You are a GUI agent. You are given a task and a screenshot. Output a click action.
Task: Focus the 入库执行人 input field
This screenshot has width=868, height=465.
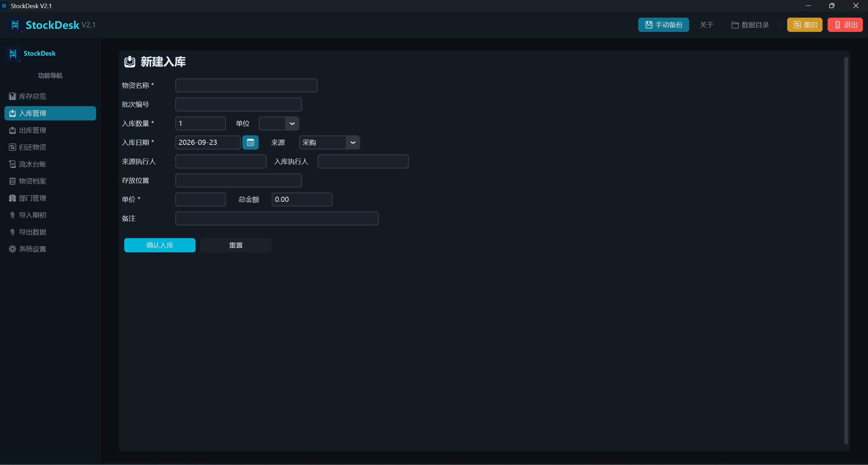click(x=363, y=161)
